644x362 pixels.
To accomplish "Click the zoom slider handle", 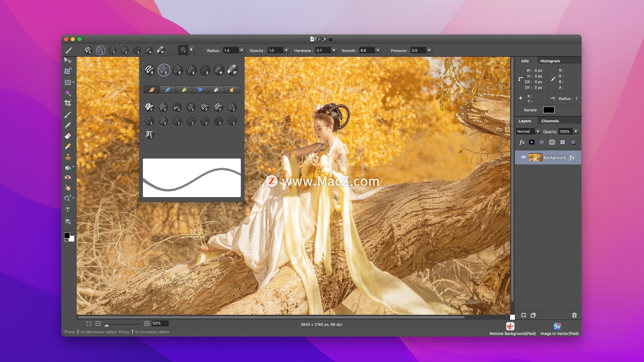I will (107, 325).
